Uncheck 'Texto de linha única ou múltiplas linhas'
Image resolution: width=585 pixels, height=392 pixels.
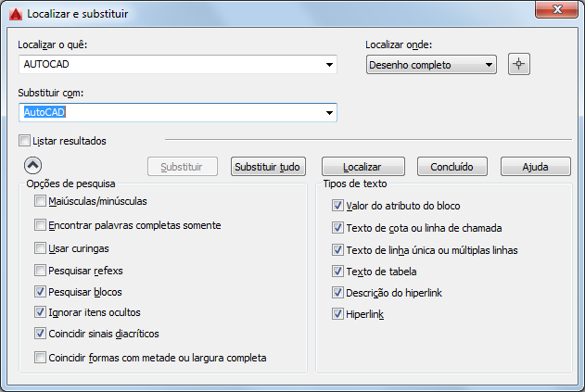click(x=337, y=250)
